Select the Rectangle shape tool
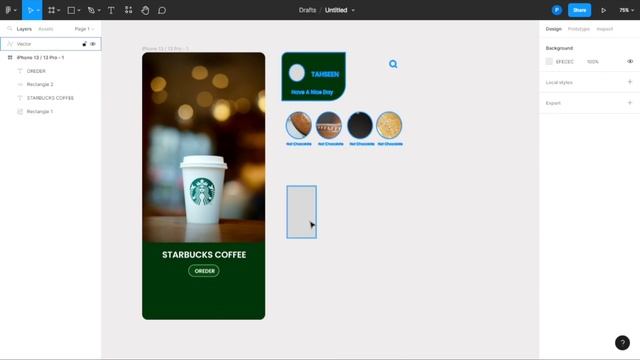 (x=71, y=10)
